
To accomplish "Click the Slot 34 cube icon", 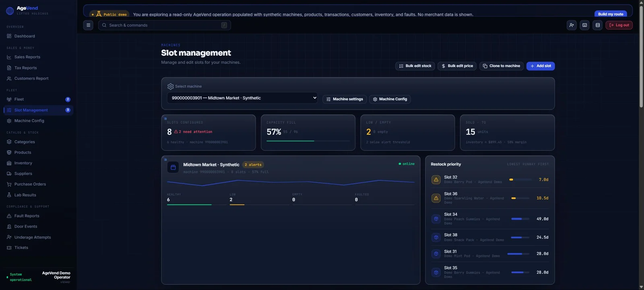I will (436, 219).
